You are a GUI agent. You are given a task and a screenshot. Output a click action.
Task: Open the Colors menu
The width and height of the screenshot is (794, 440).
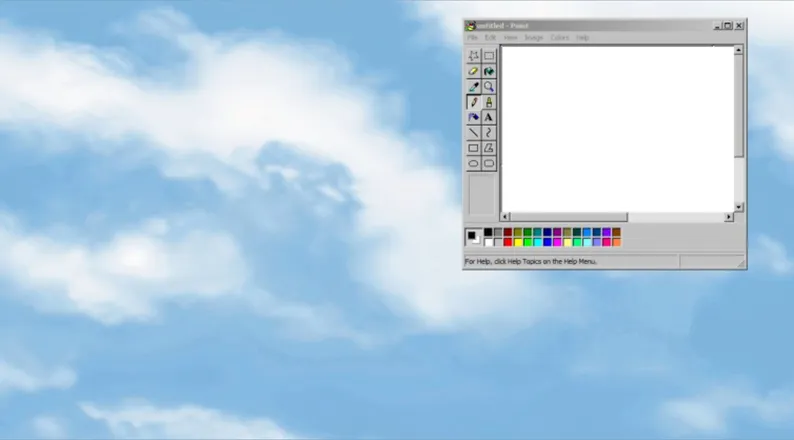560,37
